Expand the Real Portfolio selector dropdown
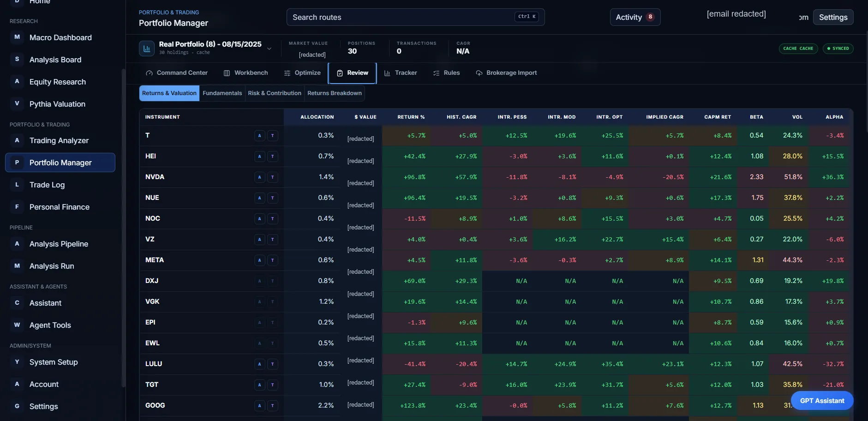868x421 pixels. 269,48
